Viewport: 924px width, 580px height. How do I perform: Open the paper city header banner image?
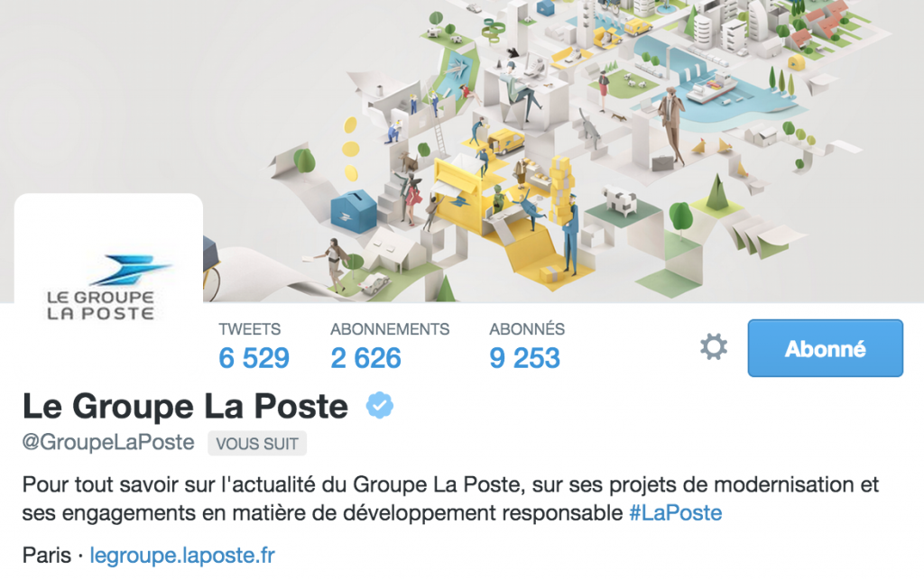[462, 152]
